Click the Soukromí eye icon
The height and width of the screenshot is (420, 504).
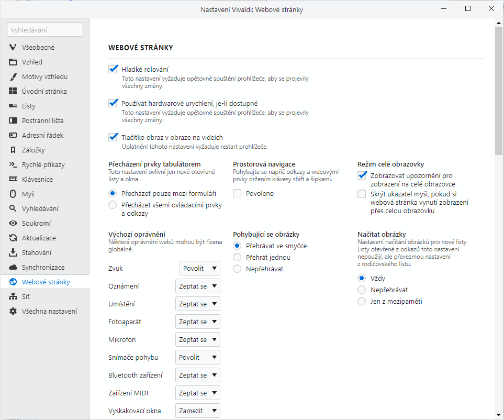coord(13,223)
